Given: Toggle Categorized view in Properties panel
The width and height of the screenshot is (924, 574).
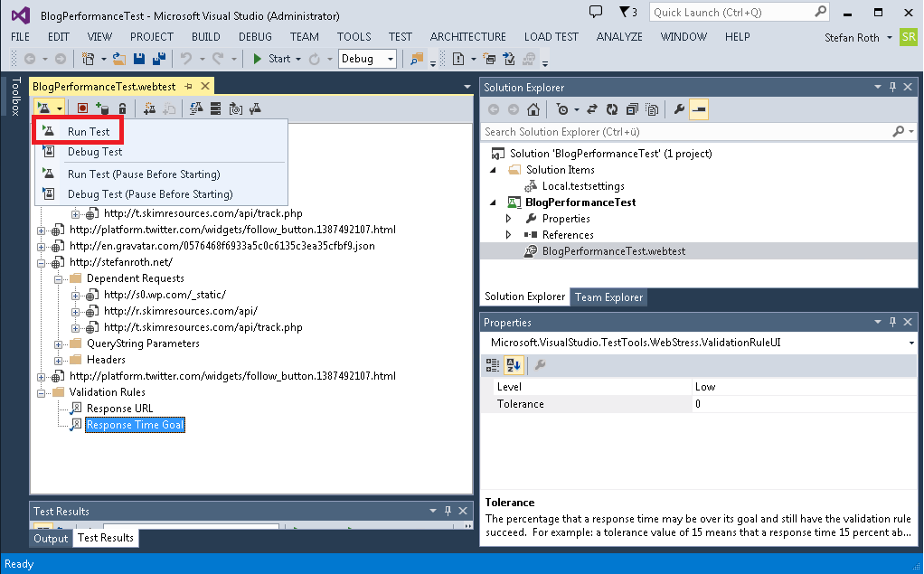Looking at the screenshot, I should (493, 365).
